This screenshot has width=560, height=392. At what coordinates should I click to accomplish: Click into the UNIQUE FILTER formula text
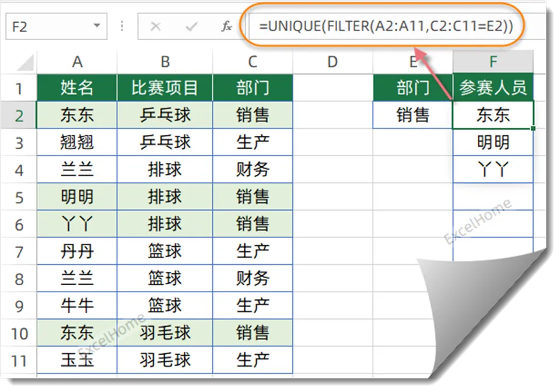click(x=386, y=26)
